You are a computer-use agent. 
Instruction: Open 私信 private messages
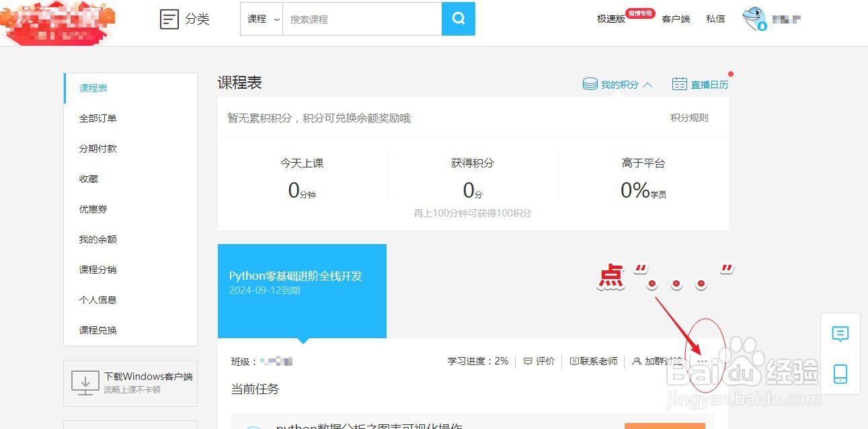pyautogui.click(x=715, y=19)
